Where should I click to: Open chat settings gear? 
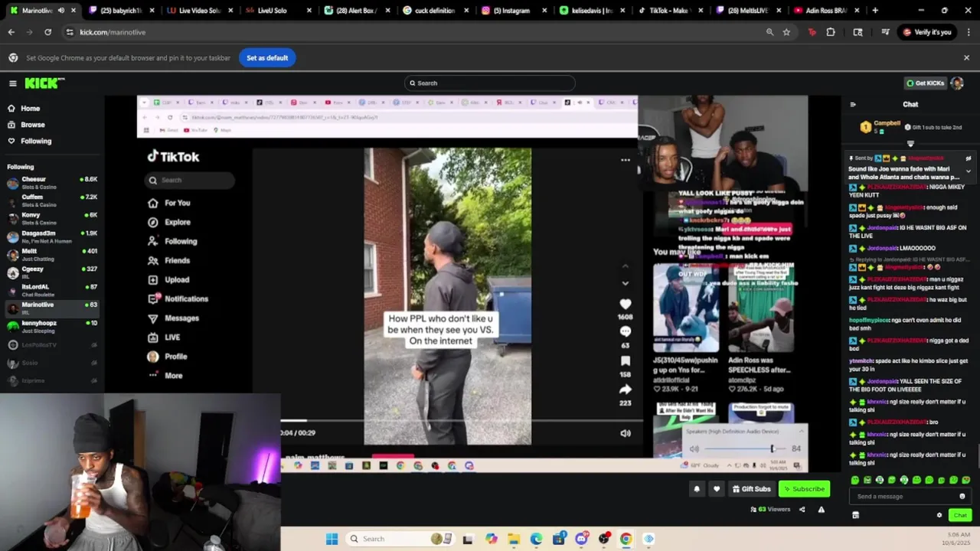point(939,515)
